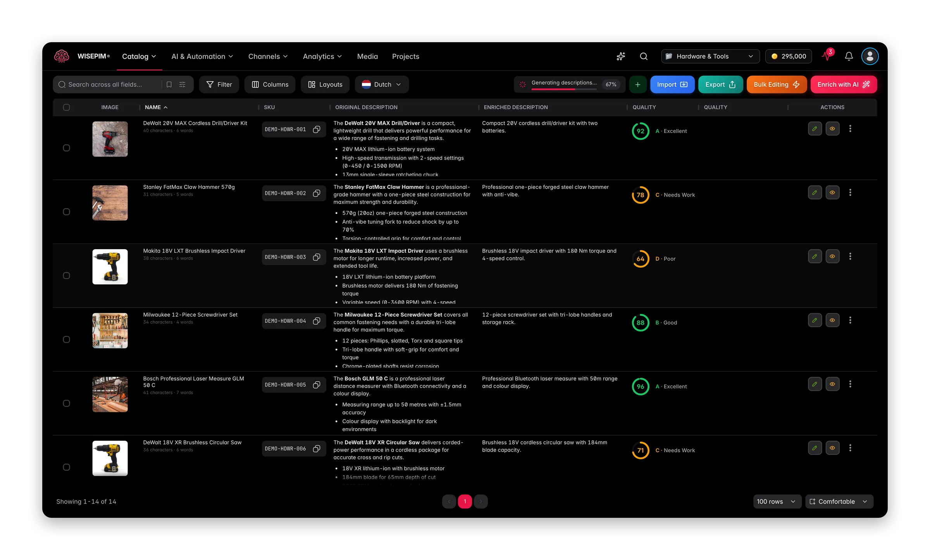Open the notifications bell
Viewport: 930px width, 560px height.
coord(849,56)
